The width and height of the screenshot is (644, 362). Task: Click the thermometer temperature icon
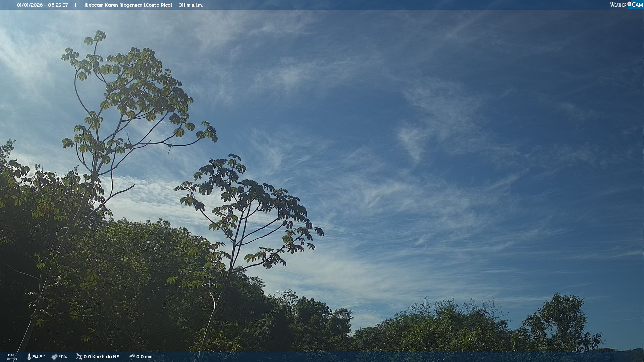pyautogui.click(x=29, y=357)
